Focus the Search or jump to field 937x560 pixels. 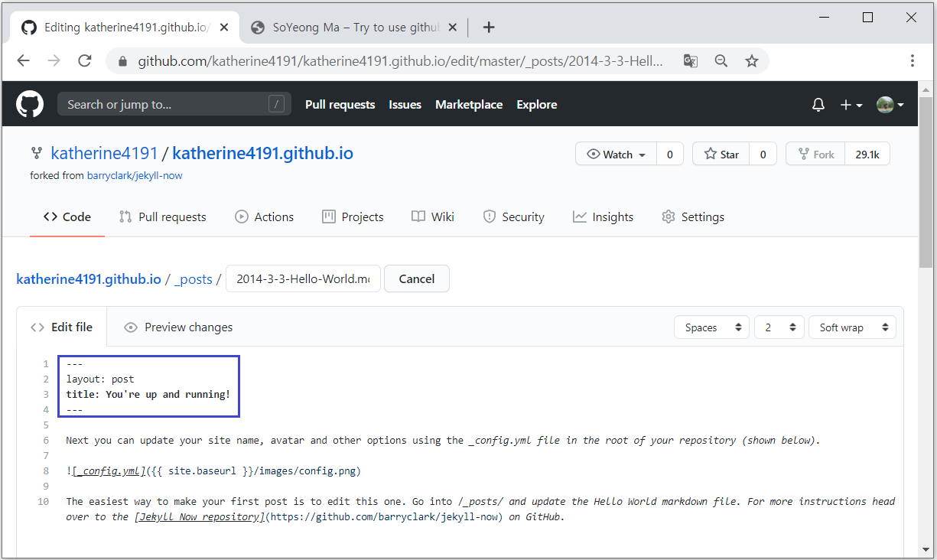(174, 105)
